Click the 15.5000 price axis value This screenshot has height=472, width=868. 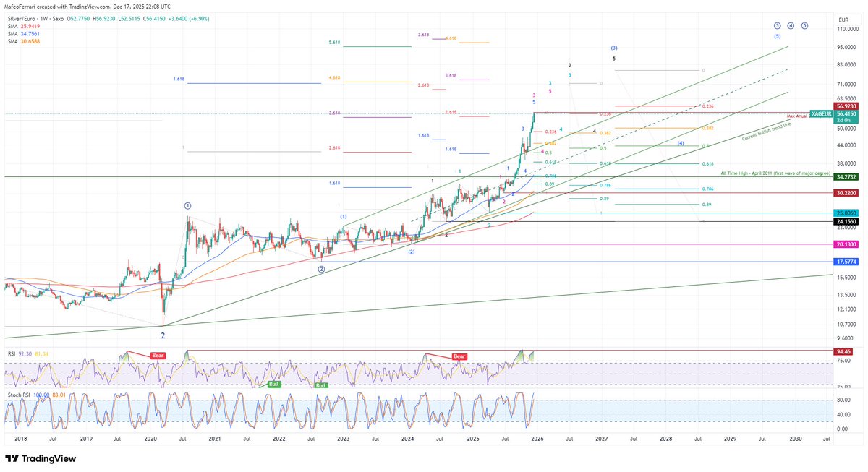846,278
